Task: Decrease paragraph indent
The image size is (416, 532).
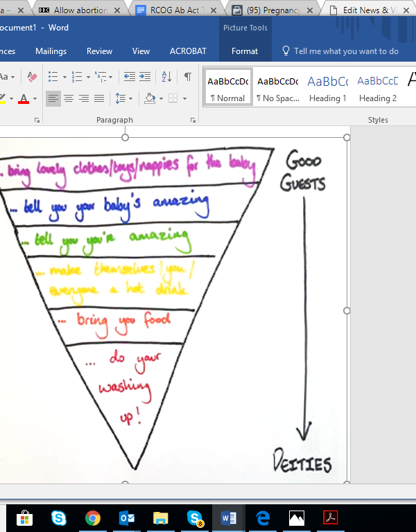Action: 130,77
